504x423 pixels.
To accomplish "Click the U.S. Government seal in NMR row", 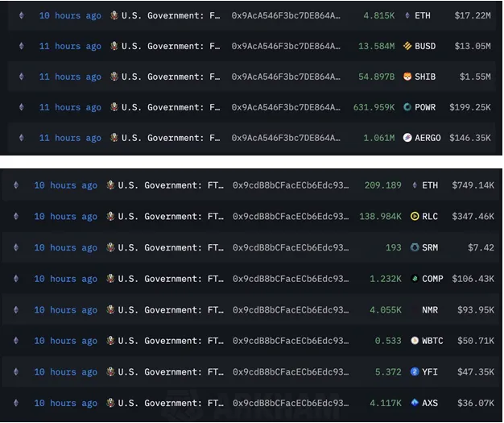I will [x=111, y=310].
